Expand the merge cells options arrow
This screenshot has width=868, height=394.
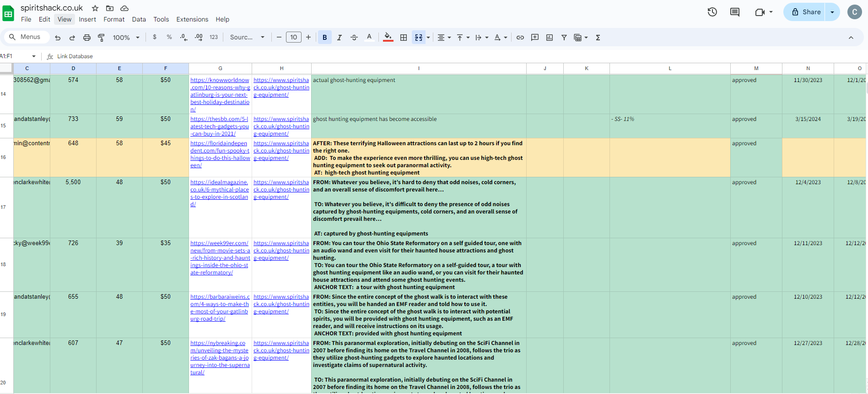[x=428, y=38]
